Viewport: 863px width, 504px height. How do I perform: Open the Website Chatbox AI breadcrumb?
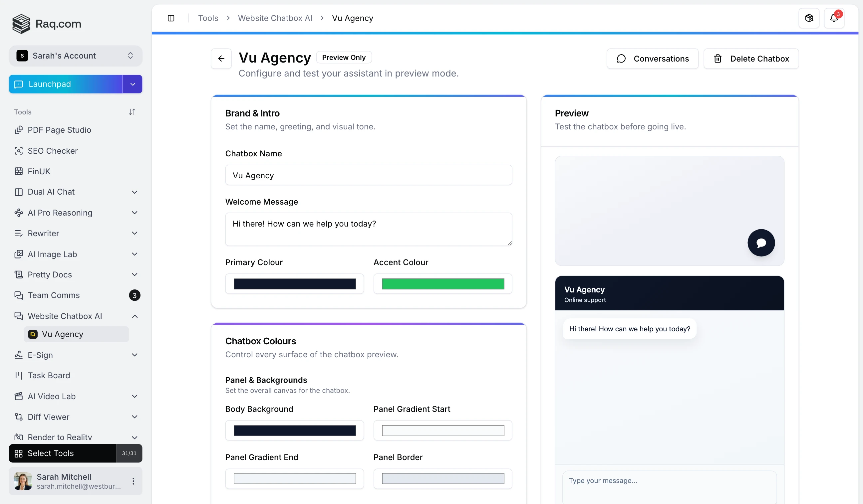pyautogui.click(x=275, y=18)
